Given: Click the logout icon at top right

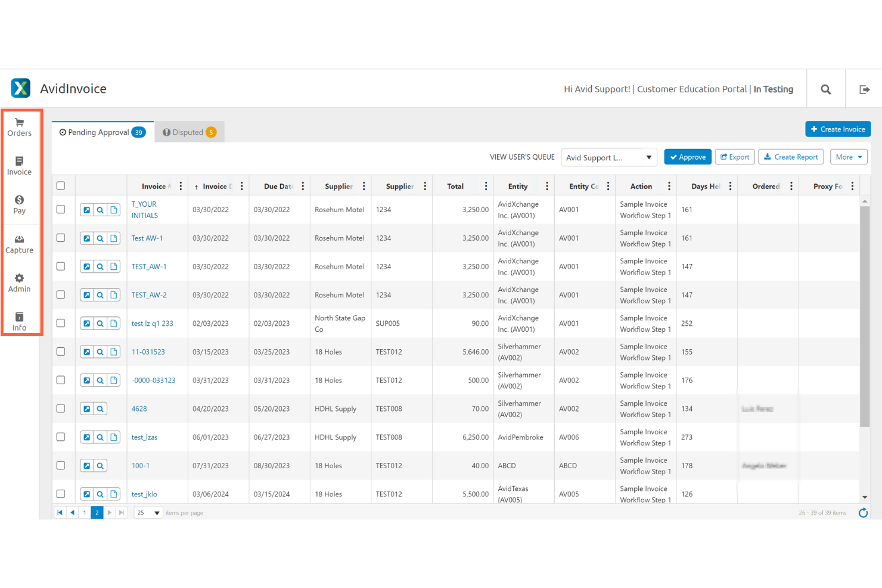Looking at the screenshot, I should (x=865, y=89).
